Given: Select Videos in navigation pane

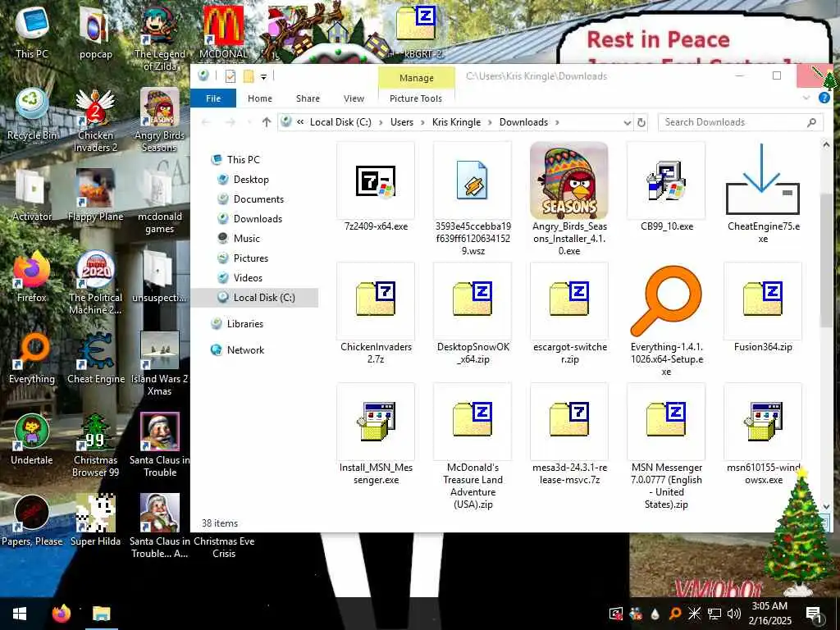Looking at the screenshot, I should [x=248, y=277].
